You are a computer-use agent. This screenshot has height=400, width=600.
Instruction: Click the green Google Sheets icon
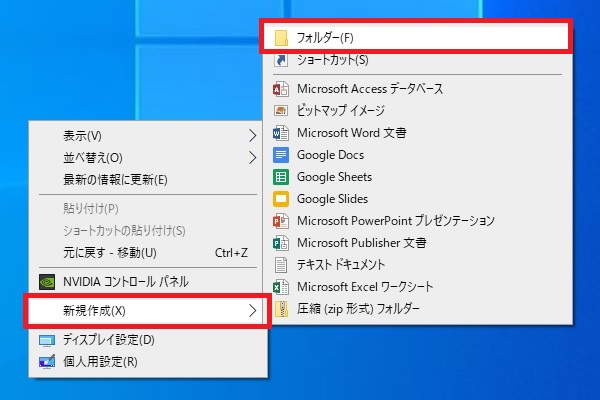[x=281, y=177]
